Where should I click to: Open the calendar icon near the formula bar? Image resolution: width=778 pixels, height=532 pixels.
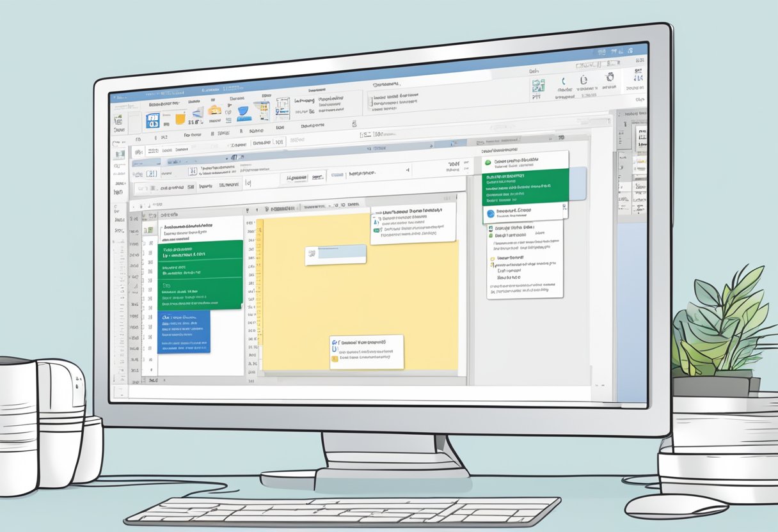[193, 170]
